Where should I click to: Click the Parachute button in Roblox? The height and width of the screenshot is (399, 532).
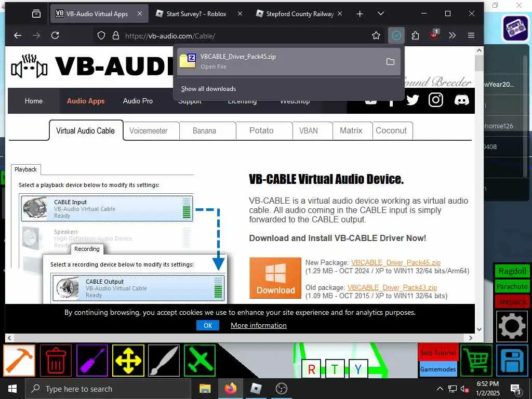512,286
